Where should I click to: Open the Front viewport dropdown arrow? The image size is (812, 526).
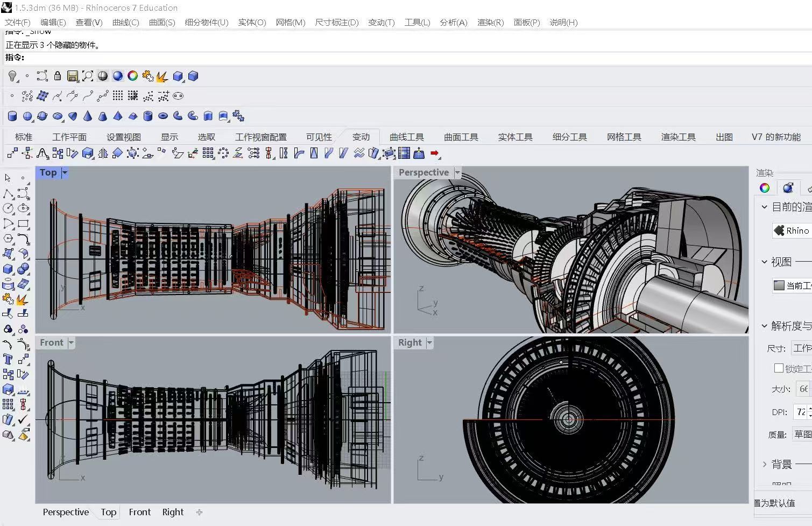point(71,343)
